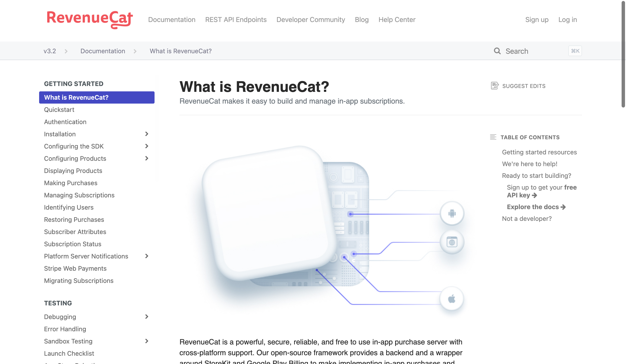The width and height of the screenshot is (626, 364).
Task: Click the RevenueCat logo
Action: coord(90,20)
